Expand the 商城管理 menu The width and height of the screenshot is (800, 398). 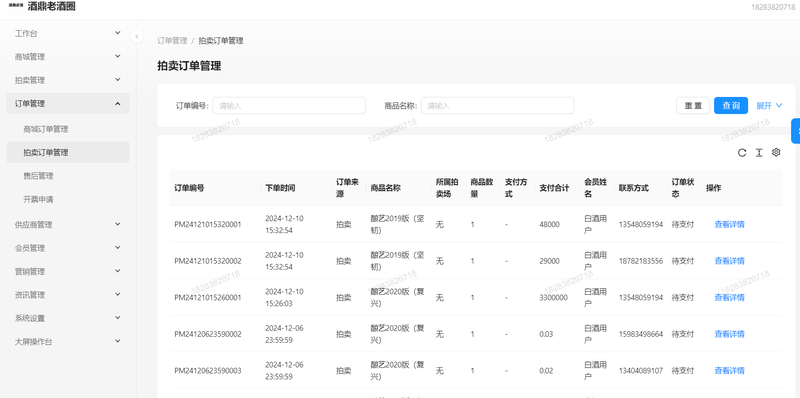pyautogui.click(x=68, y=57)
